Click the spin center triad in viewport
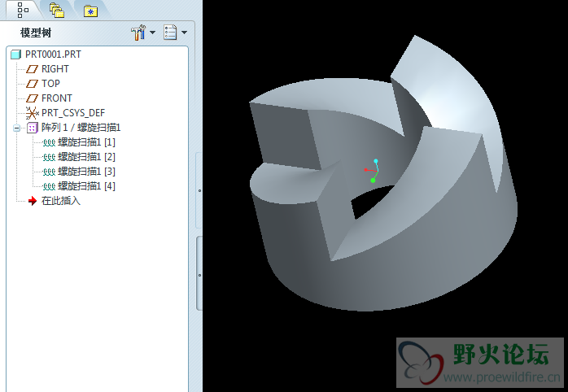 point(372,171)
